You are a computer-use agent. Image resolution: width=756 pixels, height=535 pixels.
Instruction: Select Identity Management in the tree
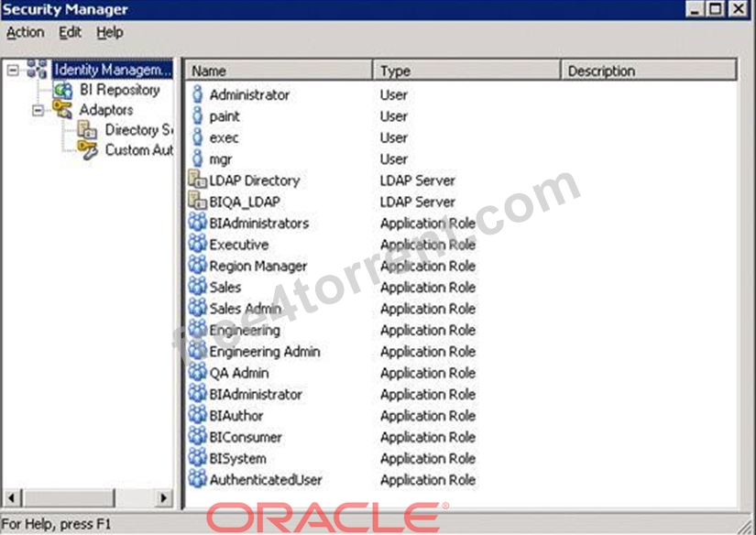point(113,70)
